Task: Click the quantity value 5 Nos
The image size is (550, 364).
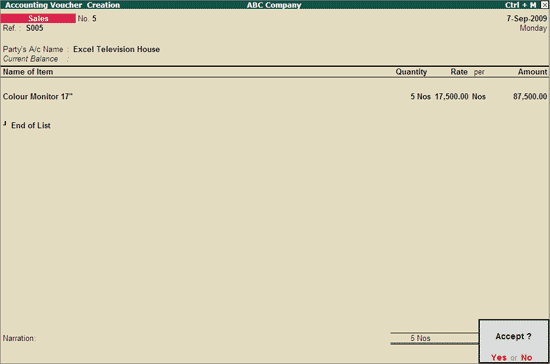Action: coord(421,96)
